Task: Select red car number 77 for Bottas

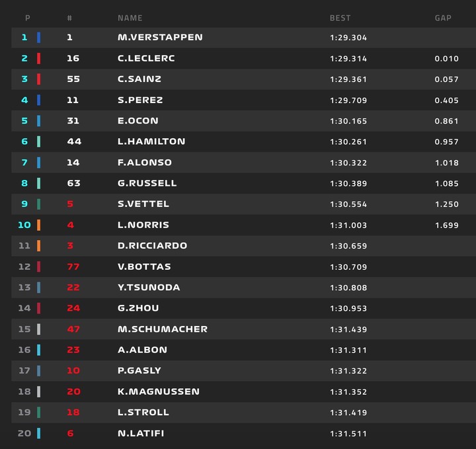Action: [73, 266]
